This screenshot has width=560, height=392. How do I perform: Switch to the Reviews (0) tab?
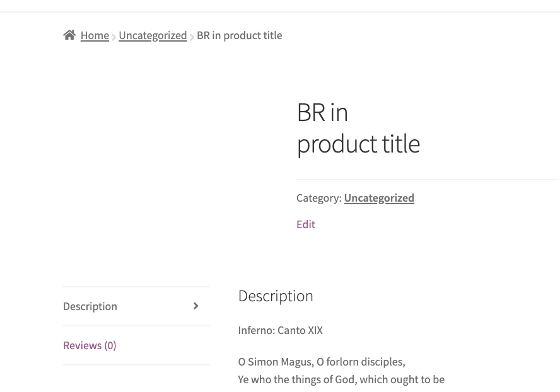tap(90, 345)
